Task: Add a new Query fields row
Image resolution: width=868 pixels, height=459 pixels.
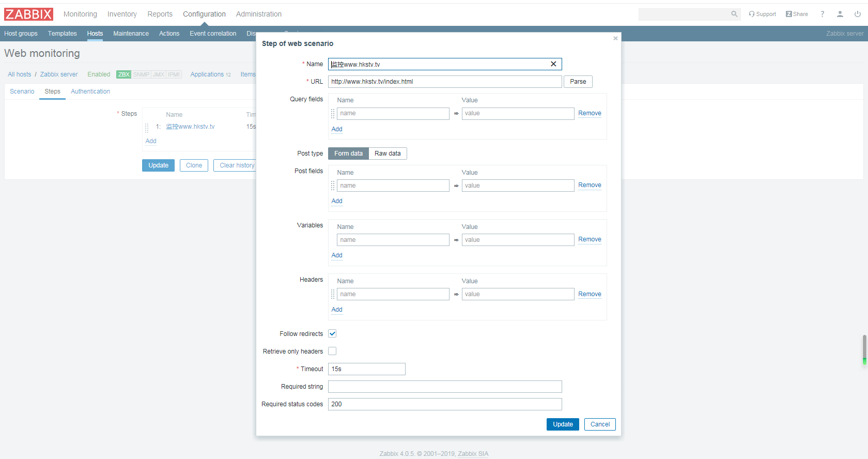Action: click(x=337, y=129)
